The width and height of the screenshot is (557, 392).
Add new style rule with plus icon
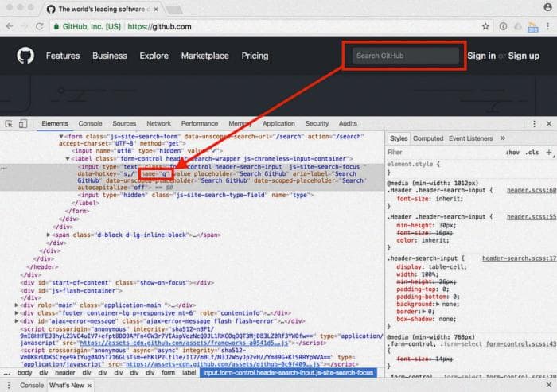(x=549, y=153)
